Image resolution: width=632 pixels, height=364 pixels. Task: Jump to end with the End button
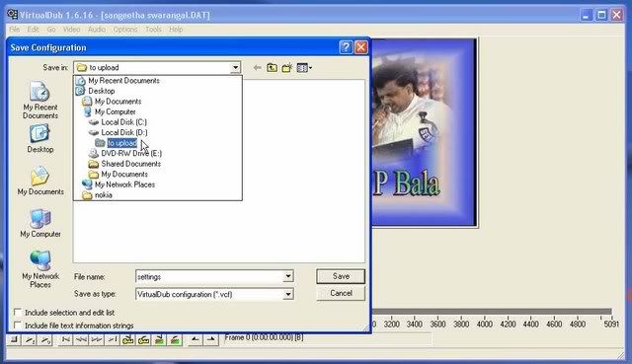pyautogui.click(x=112, y=340)
